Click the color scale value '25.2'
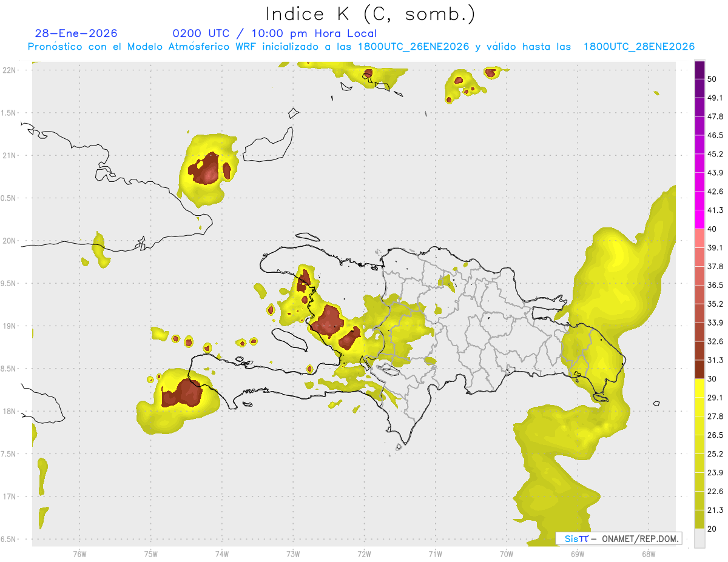This screenshot has height=562, width=728. [715, 453]
